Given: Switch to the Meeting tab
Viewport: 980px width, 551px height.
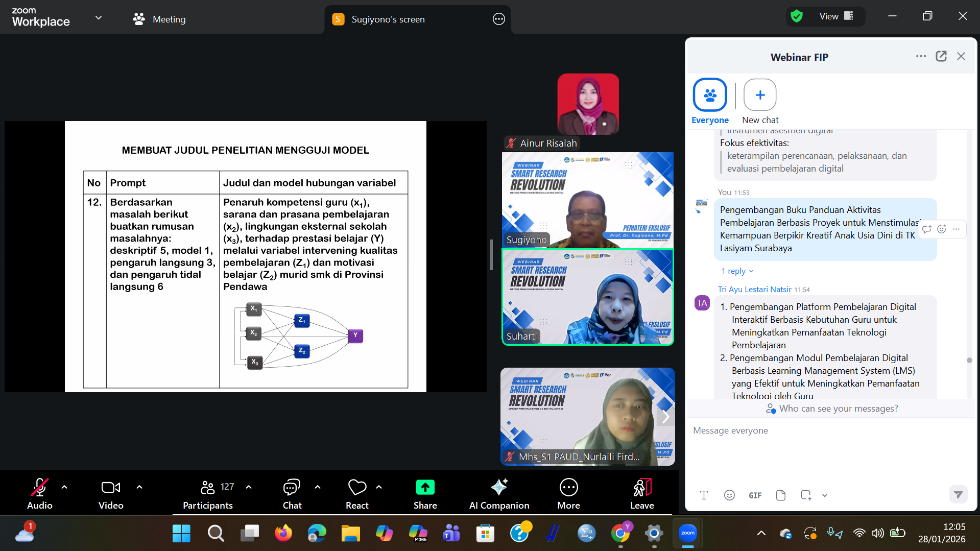Looking at the screenshot, I should pyautogui.click(x=159, y=19).
